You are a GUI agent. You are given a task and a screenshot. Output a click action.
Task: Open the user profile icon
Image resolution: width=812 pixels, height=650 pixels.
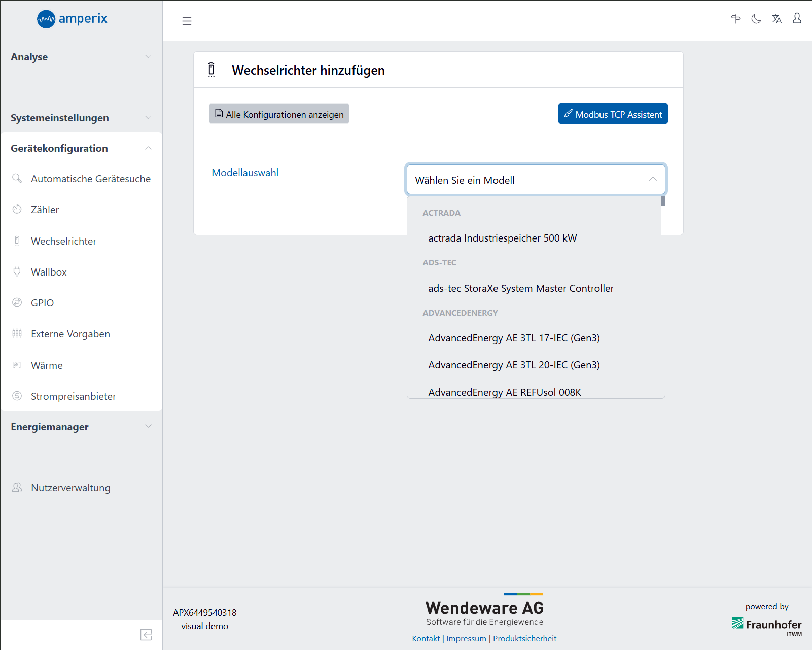[x=797, y=19]
